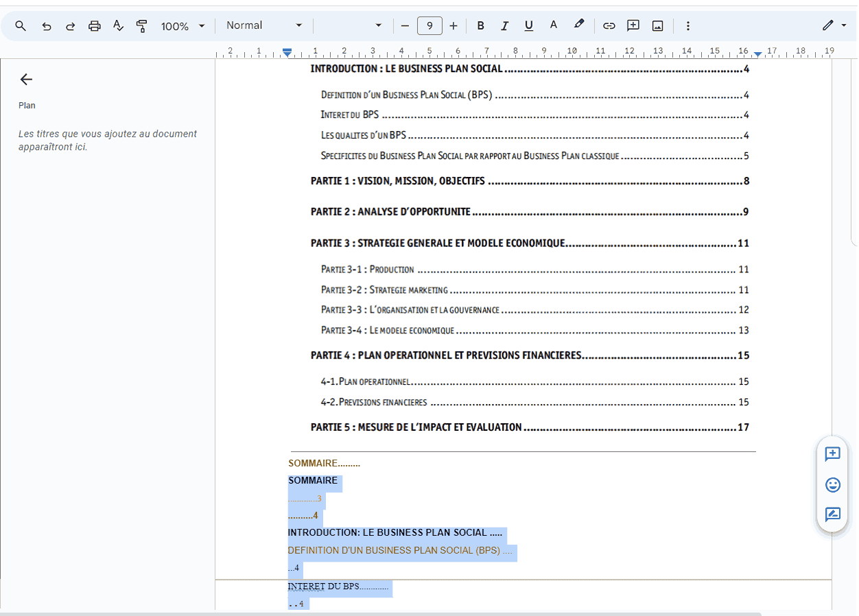The image size is (859, 616).
Task: Open the three-dot more options menu
Action: (688, 26)
